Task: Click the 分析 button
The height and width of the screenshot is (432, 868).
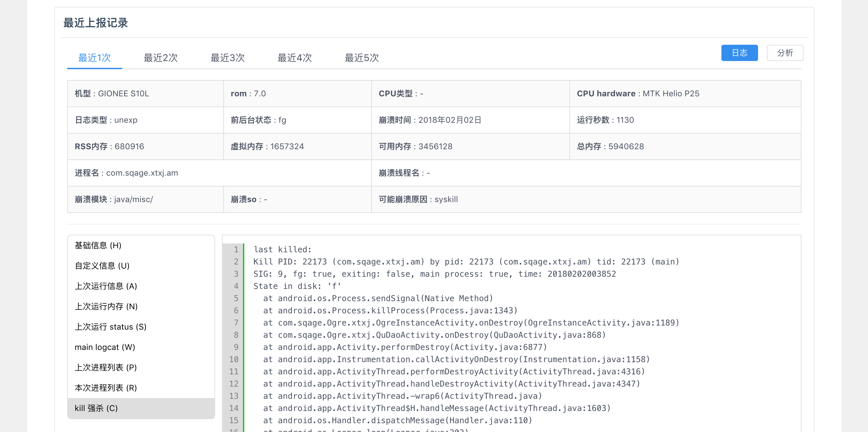Action: (785, 53)
